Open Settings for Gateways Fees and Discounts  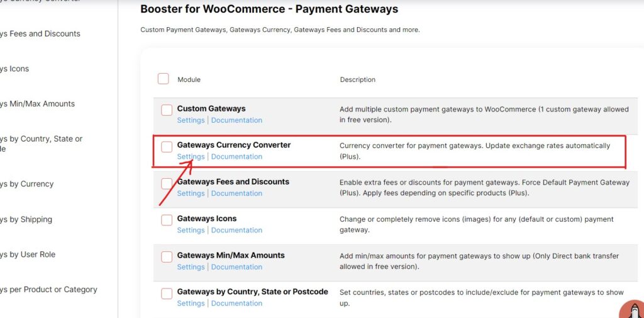[191, 193]
